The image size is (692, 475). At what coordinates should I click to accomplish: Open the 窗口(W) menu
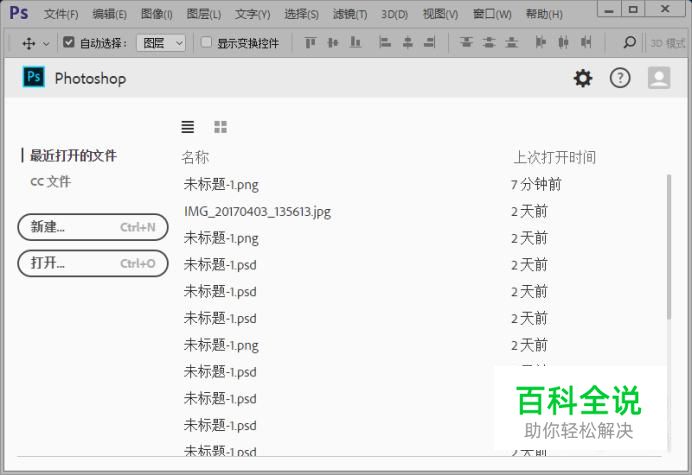pyautogui.click(x=492, y=14)
